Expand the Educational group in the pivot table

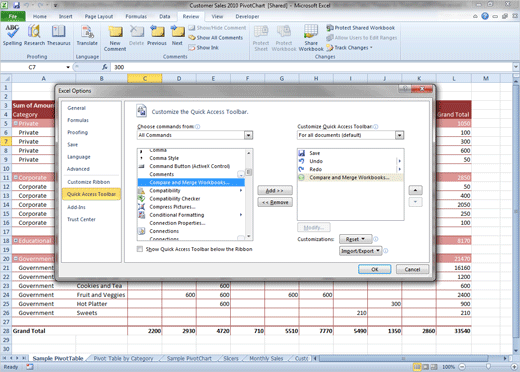pyautogui.click(x=15, y=240)
